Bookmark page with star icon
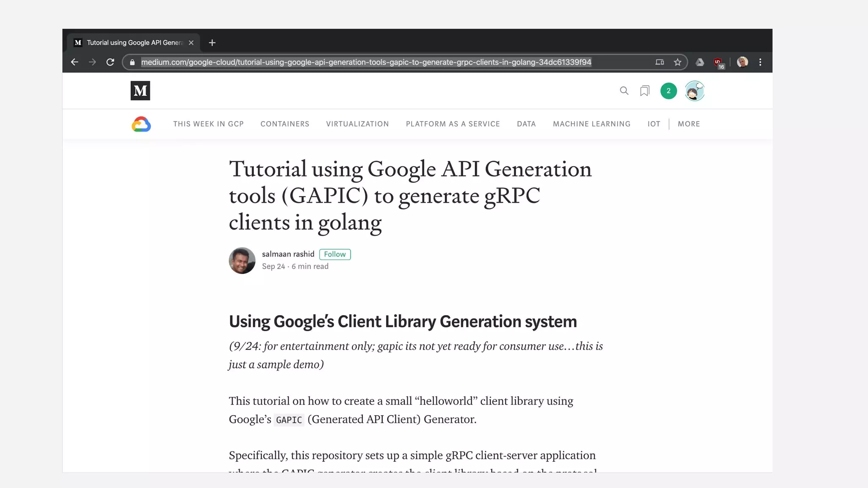868x488 pixels. pos(677,62)
